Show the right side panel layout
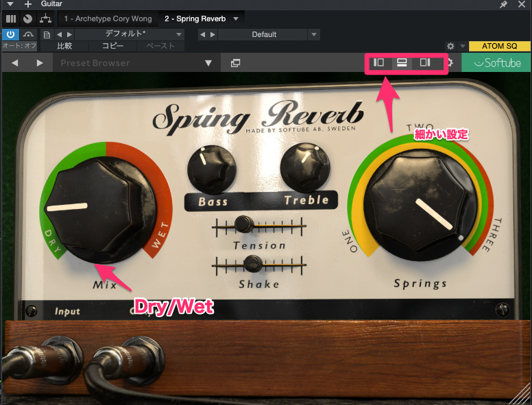 [x=425, y=63]
